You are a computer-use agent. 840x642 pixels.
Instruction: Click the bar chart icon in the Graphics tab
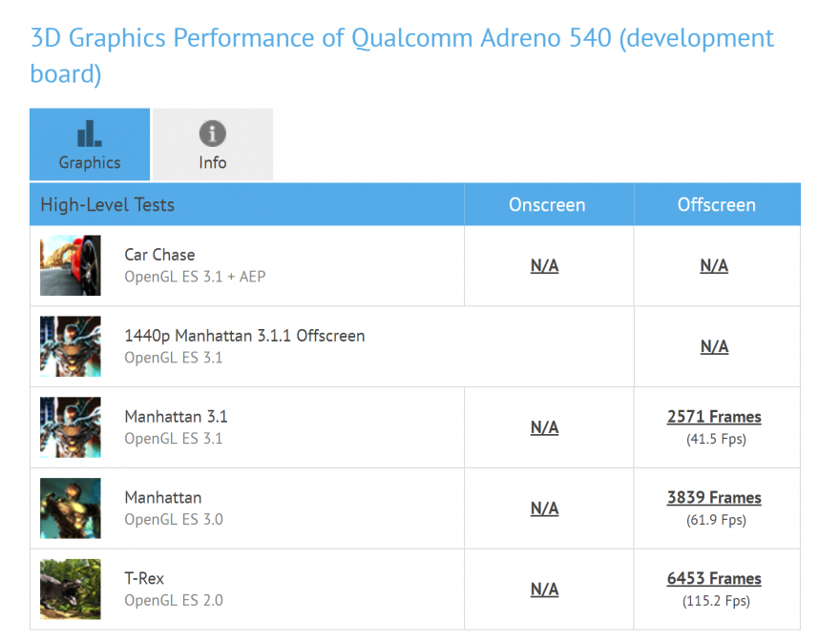coord(90,134)
